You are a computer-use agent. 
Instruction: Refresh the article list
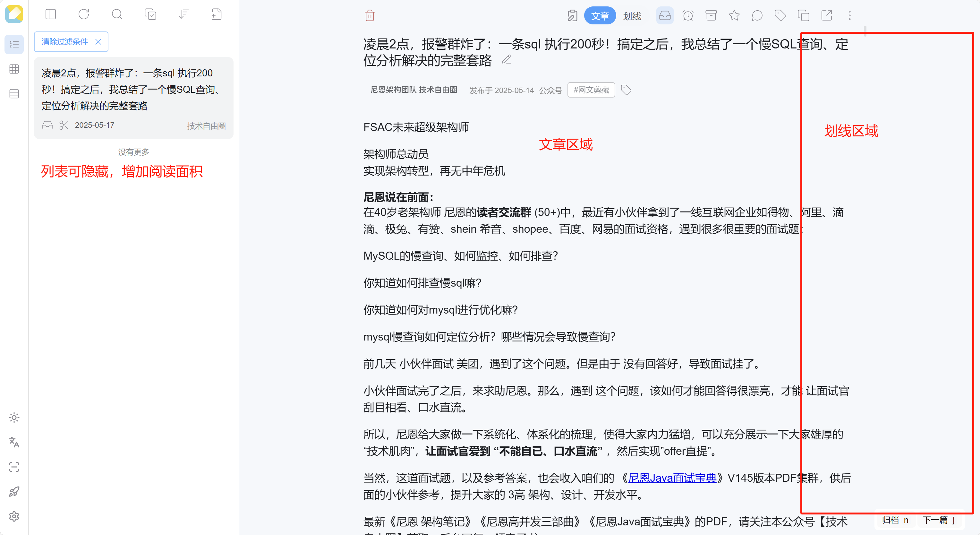click(x=84, y=14)
